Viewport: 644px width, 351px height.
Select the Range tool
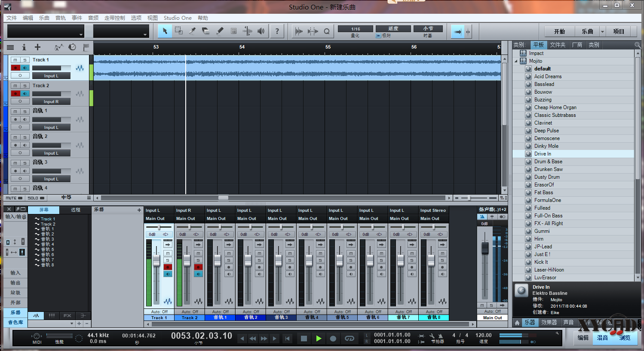[179, 31]
